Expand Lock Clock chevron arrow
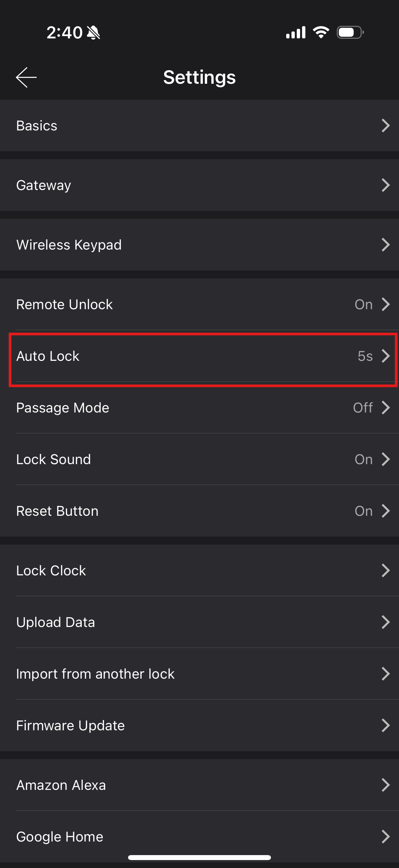This screenshot has height=868, width=399. (385, 570)
